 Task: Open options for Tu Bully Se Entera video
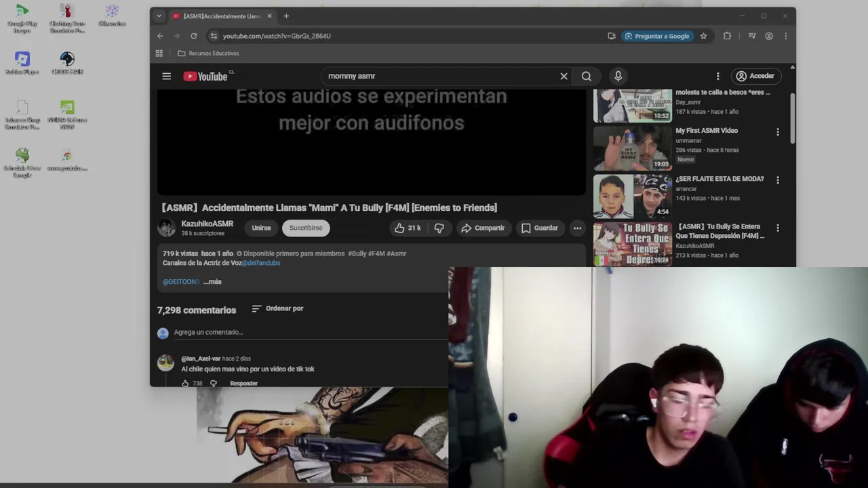click(x=778, y=228)
